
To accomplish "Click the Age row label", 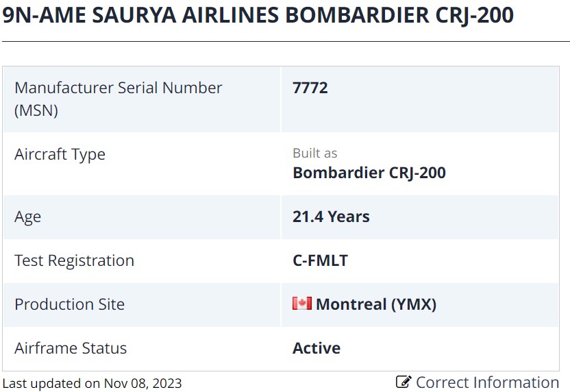I will [27, 217].
